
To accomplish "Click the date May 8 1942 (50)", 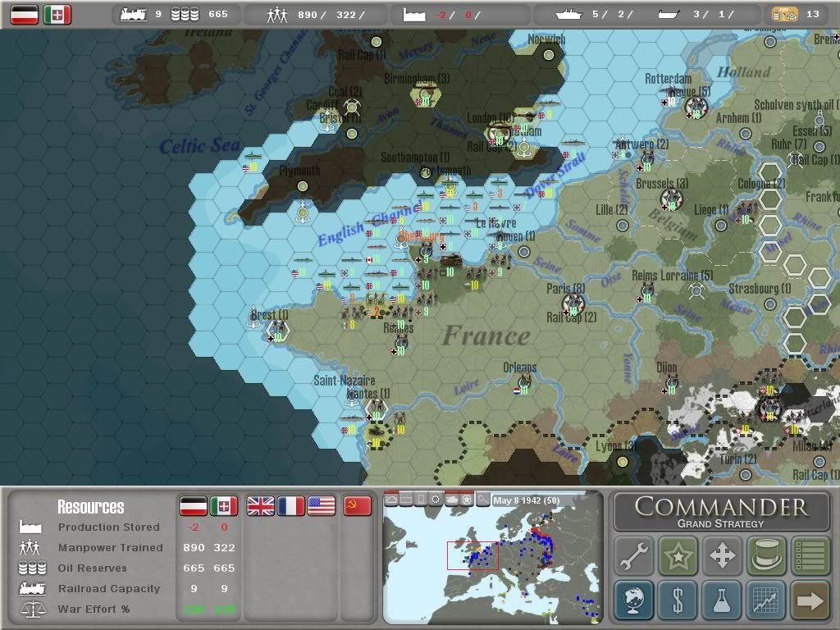I will tap(526, 500).
